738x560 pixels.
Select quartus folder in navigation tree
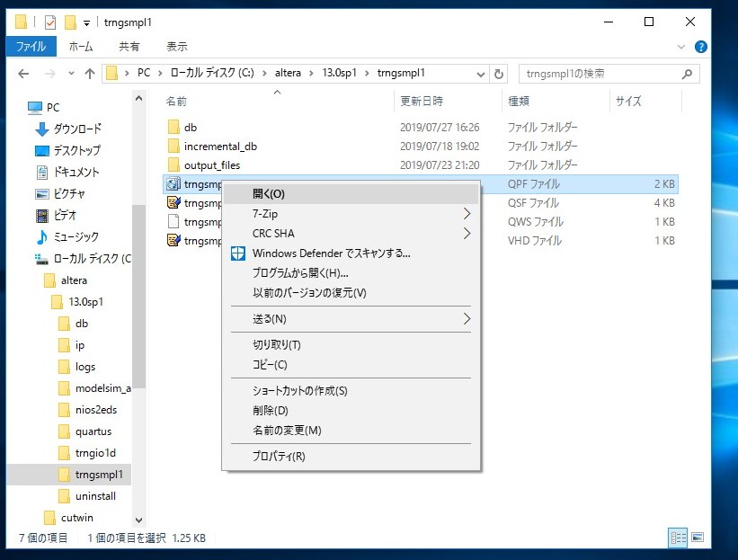(x=84, y=431)
